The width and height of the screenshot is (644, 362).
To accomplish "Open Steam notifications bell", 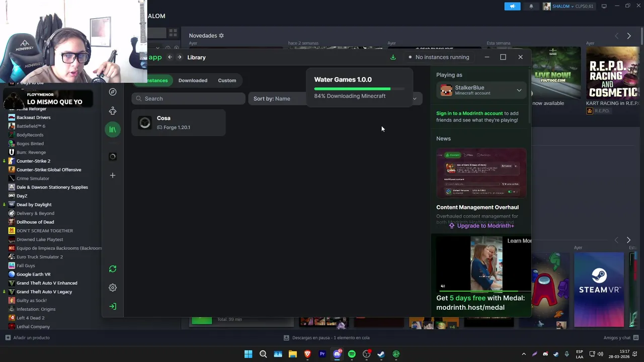I will tap(531, 6).
